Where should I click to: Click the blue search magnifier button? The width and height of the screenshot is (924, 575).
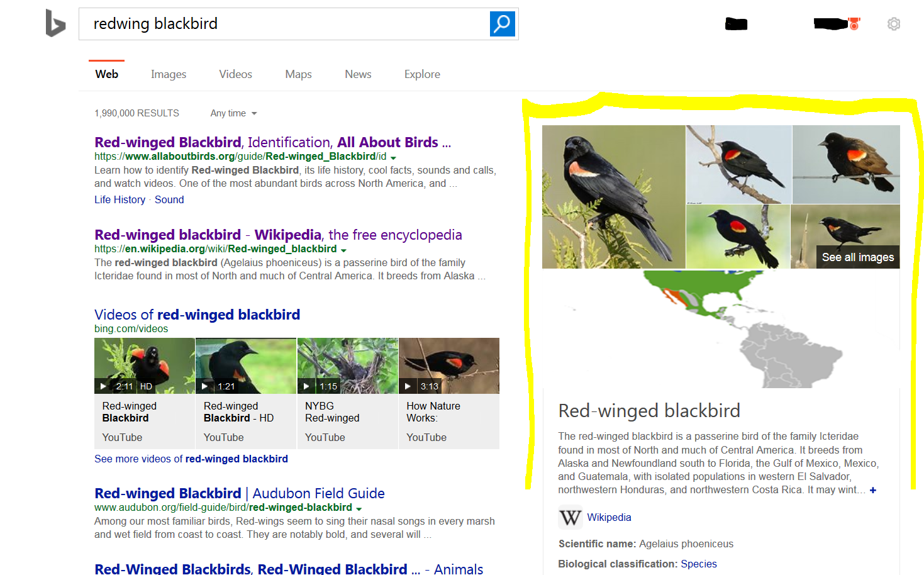502,24
